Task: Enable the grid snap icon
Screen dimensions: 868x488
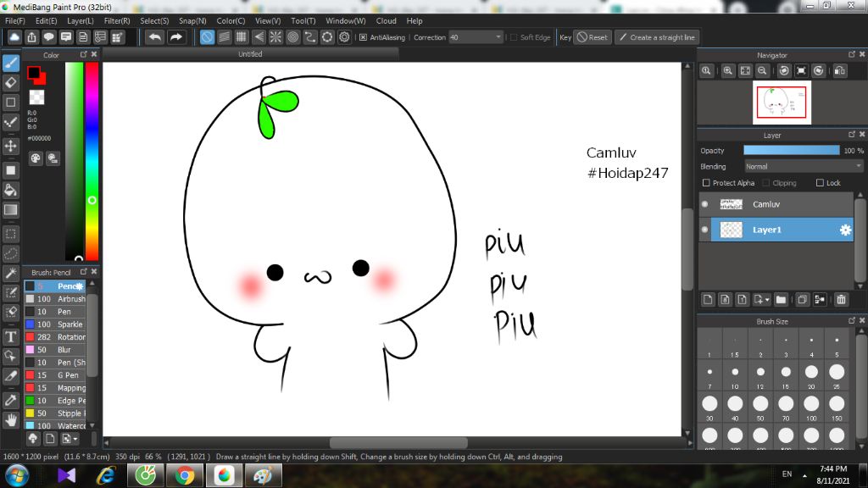Action: (x=242, y=37)
